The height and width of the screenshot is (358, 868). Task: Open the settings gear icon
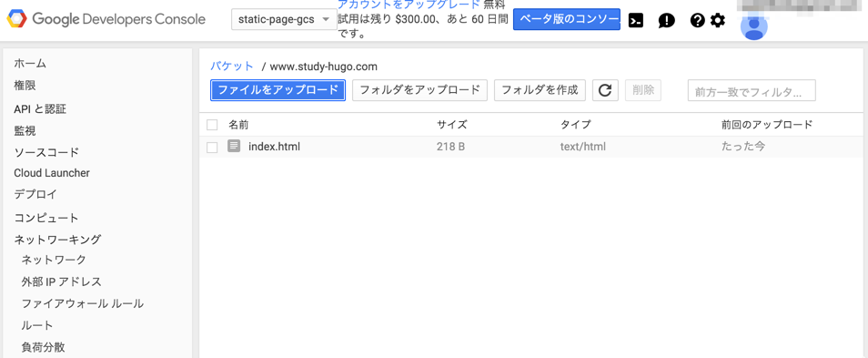[718, 21]
